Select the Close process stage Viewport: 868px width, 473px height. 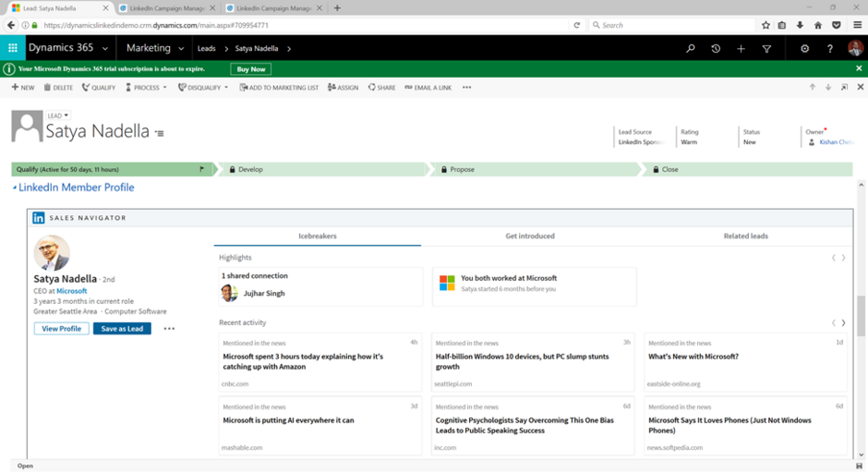747,169
